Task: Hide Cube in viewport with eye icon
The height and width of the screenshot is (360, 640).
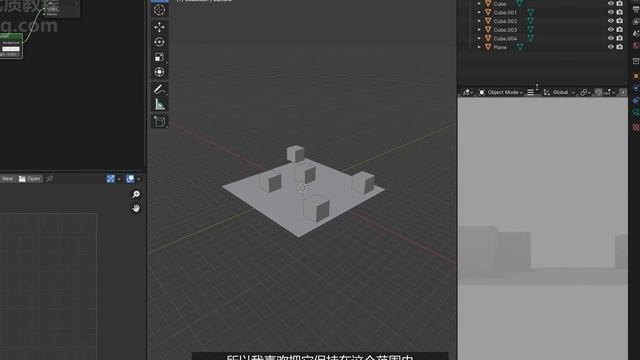Action: [611, 4]
